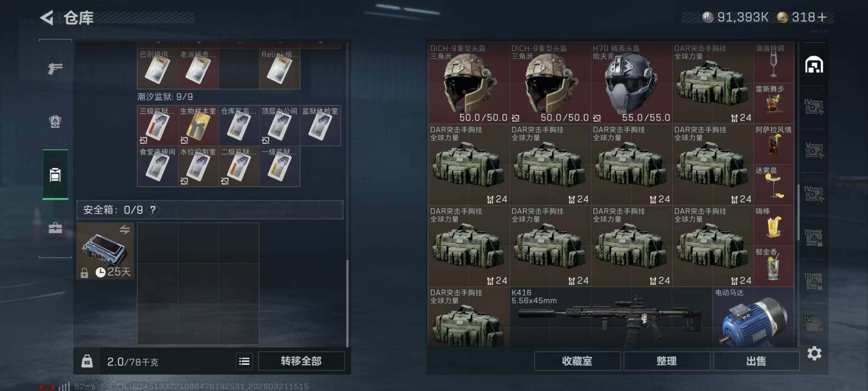Open the weapons tab with pistol icon
The width and height of the screenshot is (868, 391).
click(55, 68)
